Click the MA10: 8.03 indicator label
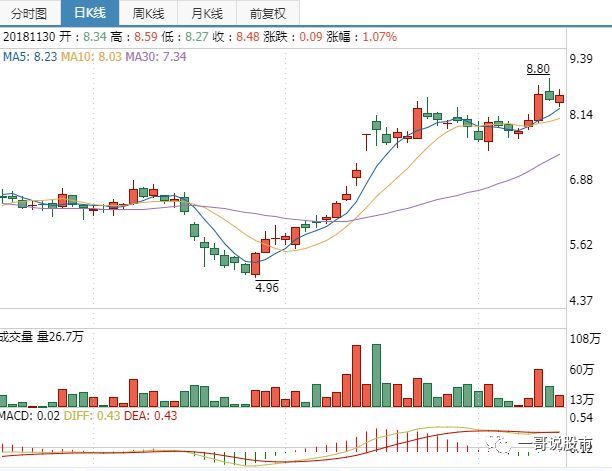This screenshot has height=471, width=612. pyautogui.click(x=91, y=57)
